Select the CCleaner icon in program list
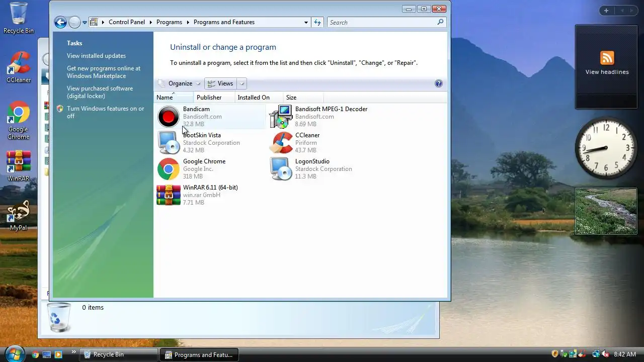644x362 pixels. point(281,143)
